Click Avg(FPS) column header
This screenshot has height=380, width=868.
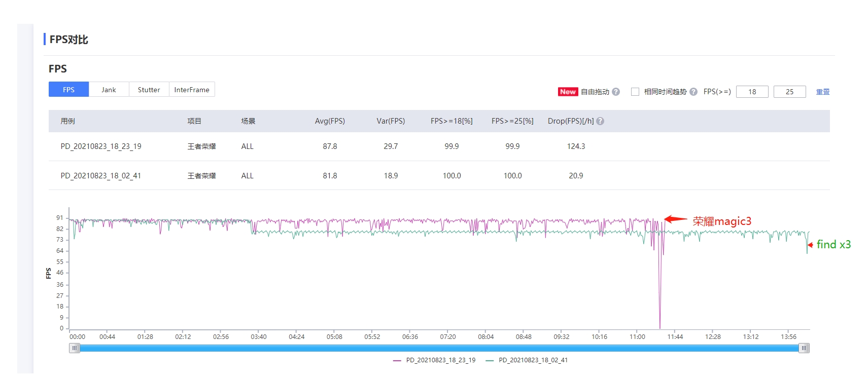coord(330,121)
